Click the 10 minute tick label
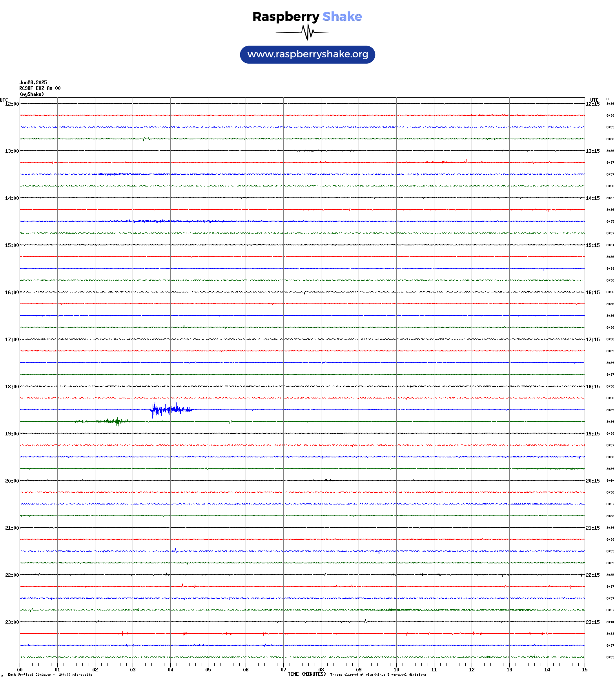 (397, 670)
